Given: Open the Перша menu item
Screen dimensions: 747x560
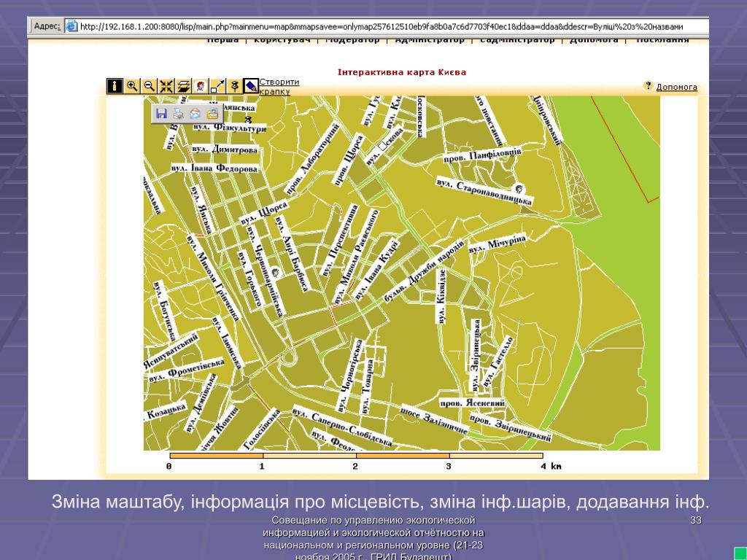Looking at the screenshot, I should click(x=223, y=41).
